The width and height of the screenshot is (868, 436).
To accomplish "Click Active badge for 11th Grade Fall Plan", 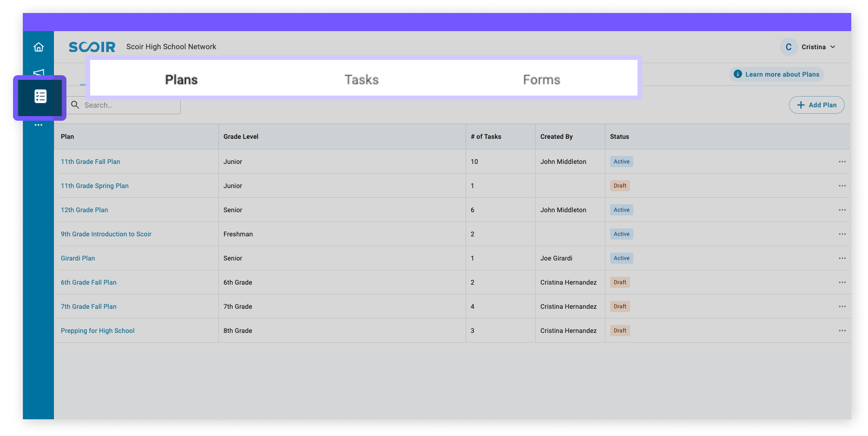I will [621, 162].
